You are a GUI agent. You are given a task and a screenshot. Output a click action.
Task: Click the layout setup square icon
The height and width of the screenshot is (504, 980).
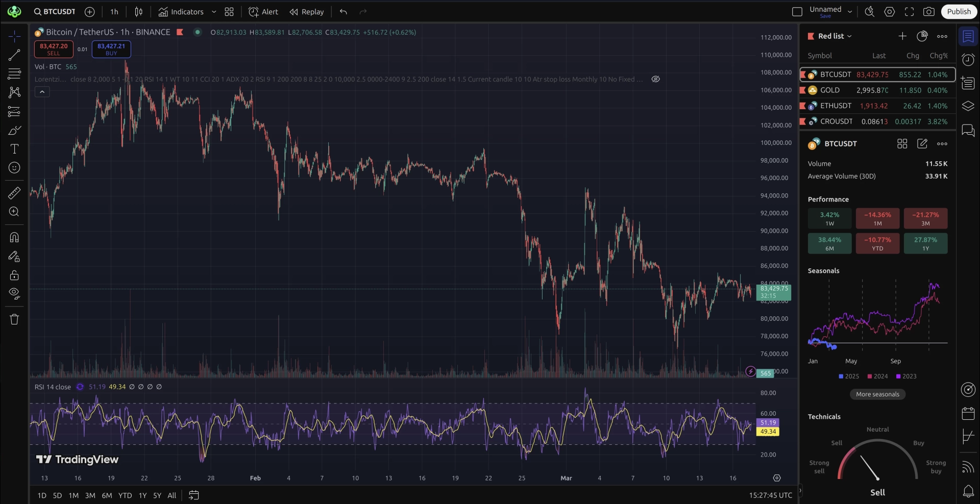[797, 11]
